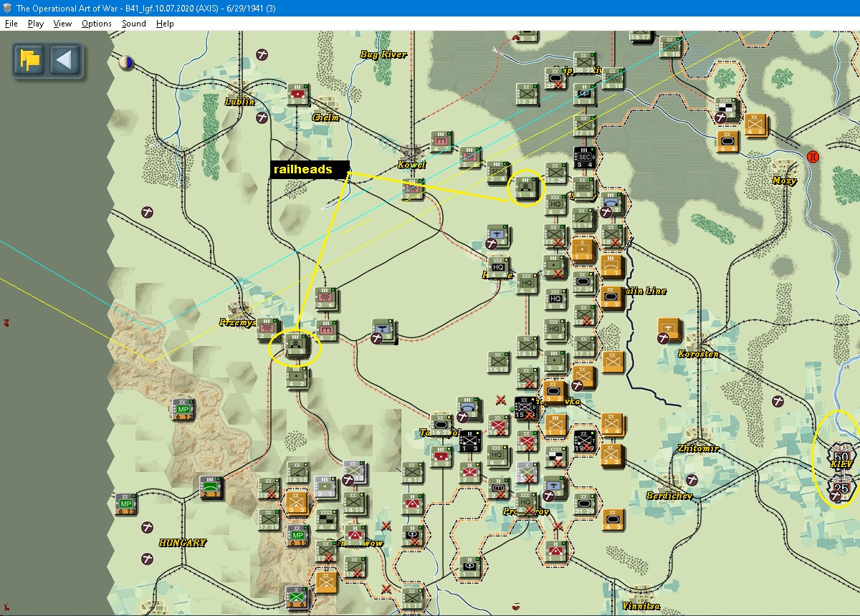Screen dimensions: 860x616
Task: Select the MP unit west of HUNGARY label
Action: (x=125, y=504)
